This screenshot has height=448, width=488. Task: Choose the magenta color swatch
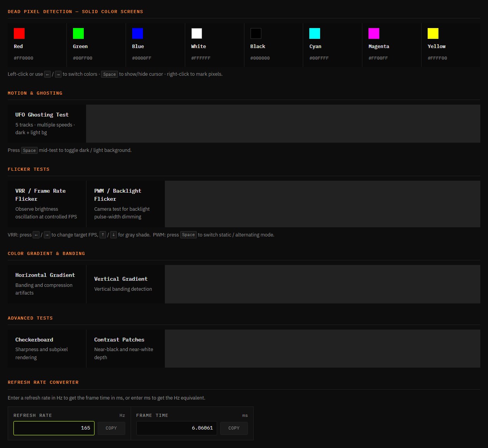point(374,33)
